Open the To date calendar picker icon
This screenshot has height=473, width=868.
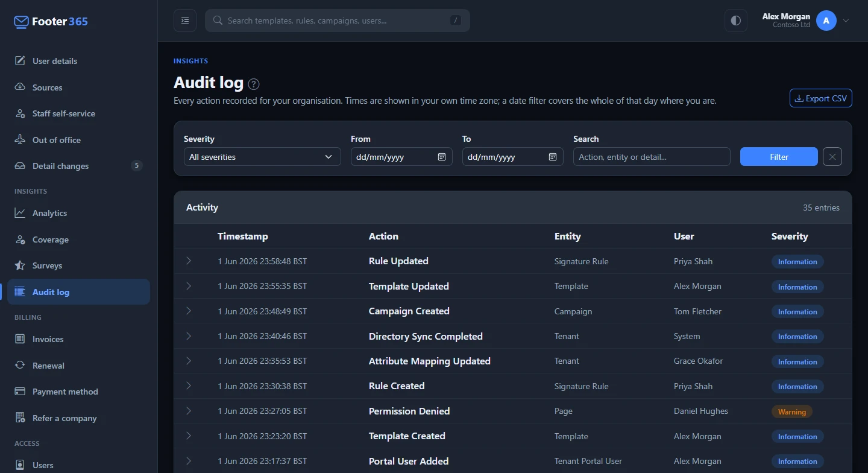(553, 157)
